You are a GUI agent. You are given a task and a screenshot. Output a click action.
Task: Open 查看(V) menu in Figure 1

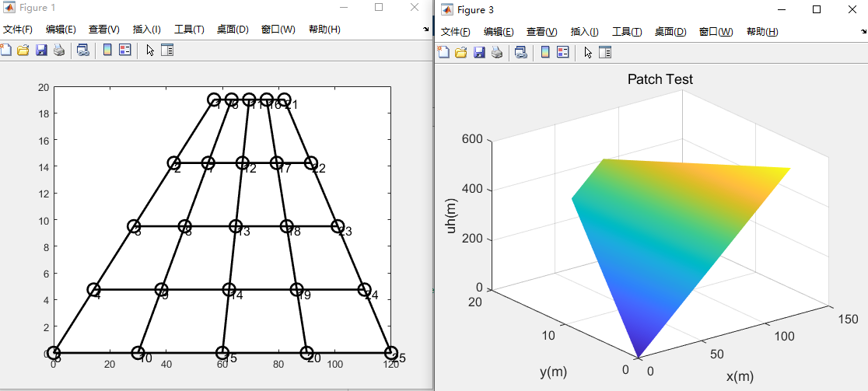104,30
